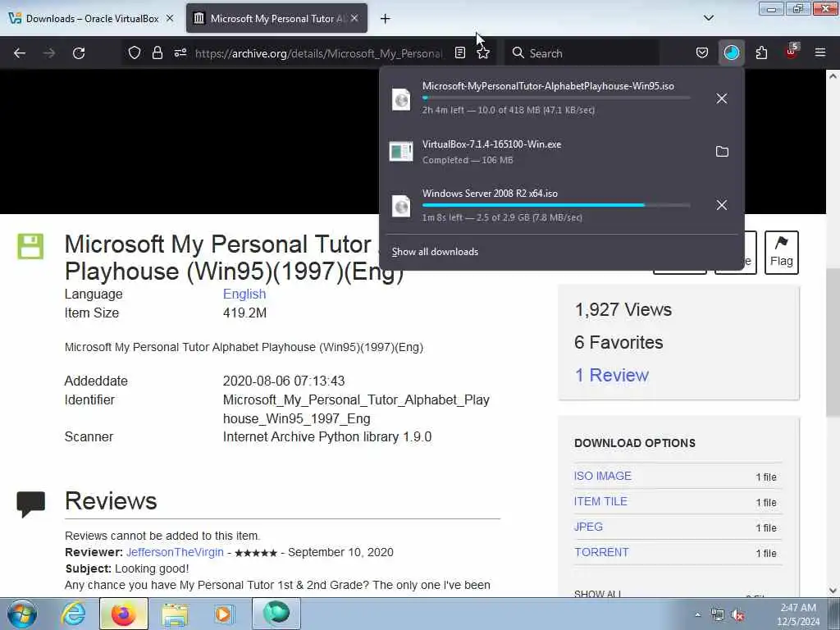
Task: Select Show all downloads
Action: click(x=435, y=252)
